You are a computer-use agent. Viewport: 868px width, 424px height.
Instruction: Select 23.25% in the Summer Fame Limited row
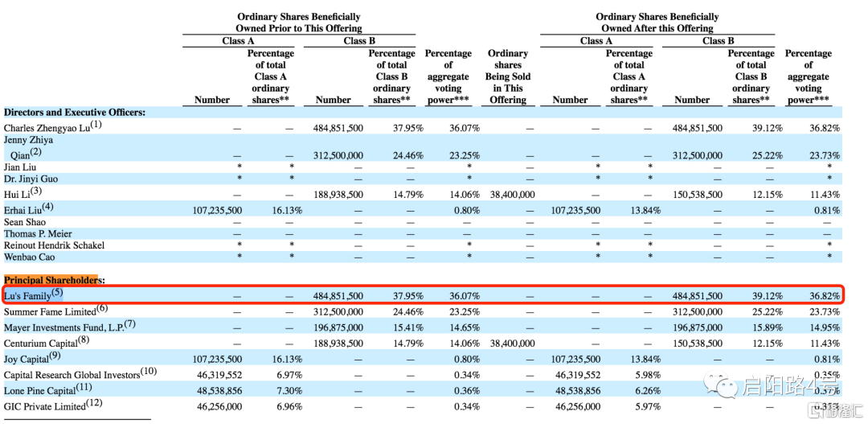pyautogui.click(x=465, y=312)
